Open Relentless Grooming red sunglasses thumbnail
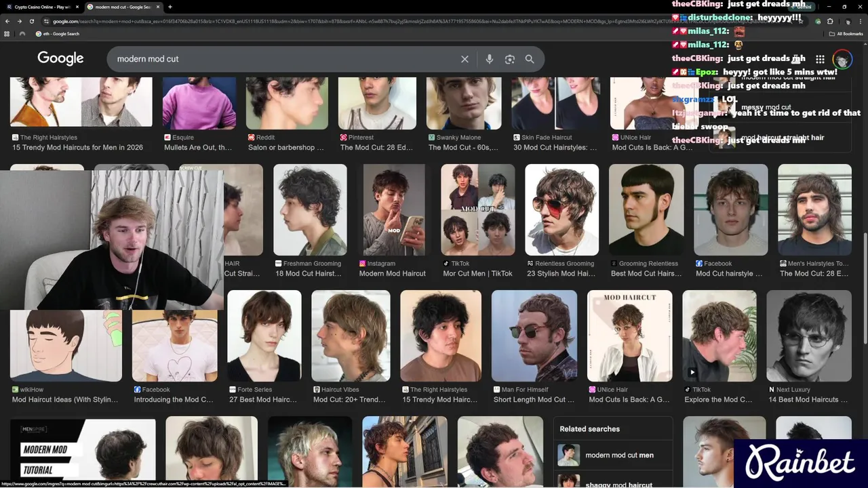868x488 pixels. [x=561, y=209]
